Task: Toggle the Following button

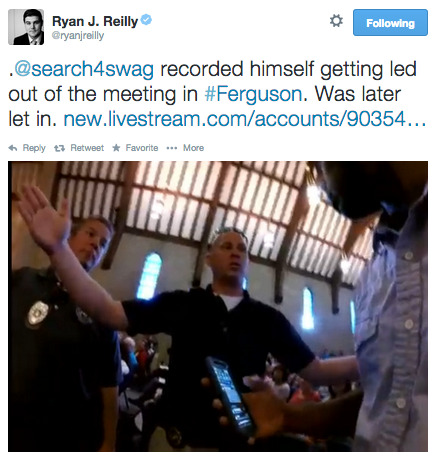Action: pos(390,23)
